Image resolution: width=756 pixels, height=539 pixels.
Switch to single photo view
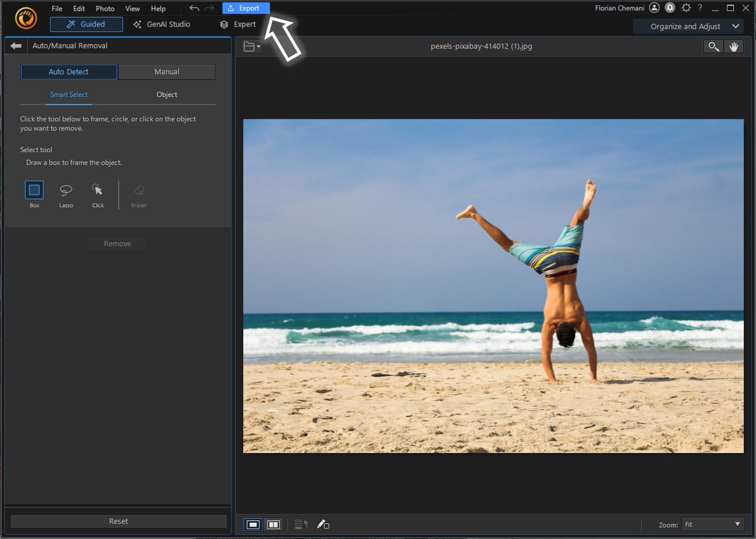click(x=253, y=525)
